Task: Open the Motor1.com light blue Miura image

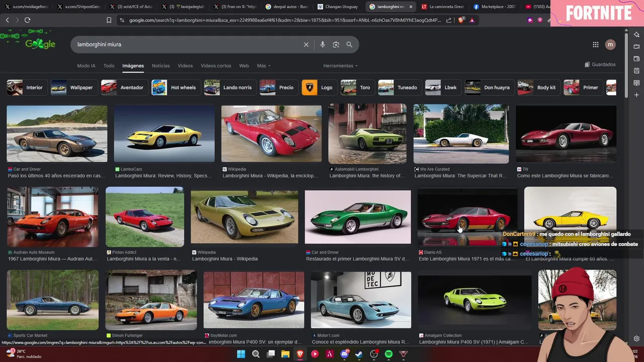Action: [x=361, y=300]
